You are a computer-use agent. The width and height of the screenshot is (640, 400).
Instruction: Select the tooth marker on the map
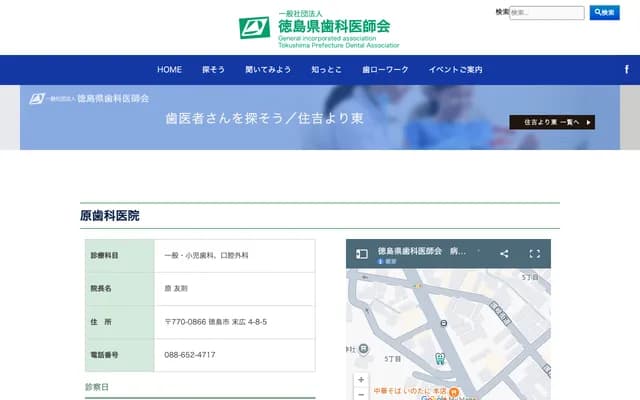(x=440, y=358)
